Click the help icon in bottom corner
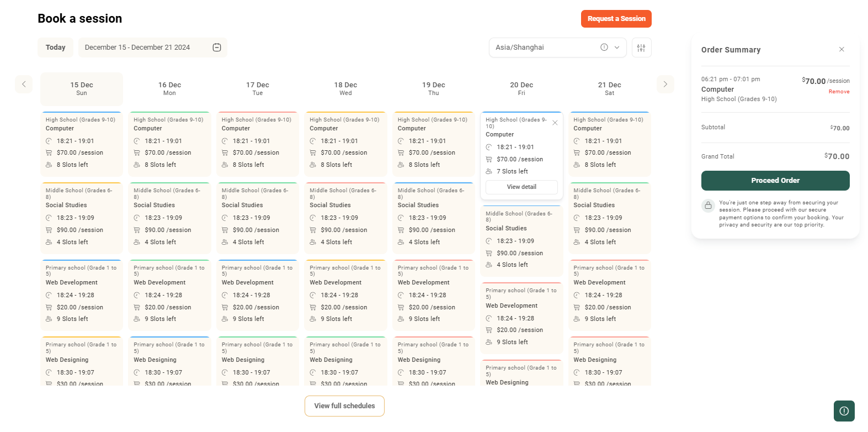Viewport: 868px width, 432px height. 844,411
